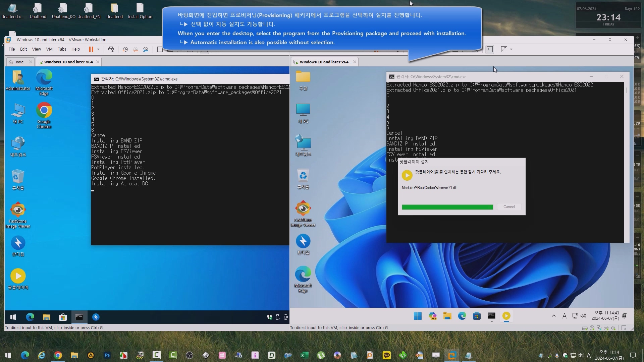Open the VM menu in VMware
The image size is (644, 362).
point(49,49)
